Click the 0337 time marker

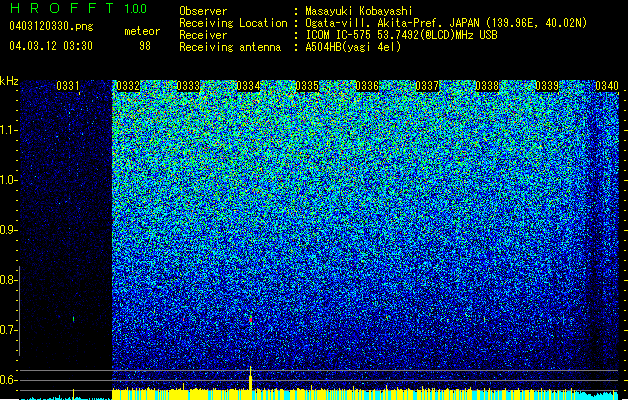click(x=427, y=86)
